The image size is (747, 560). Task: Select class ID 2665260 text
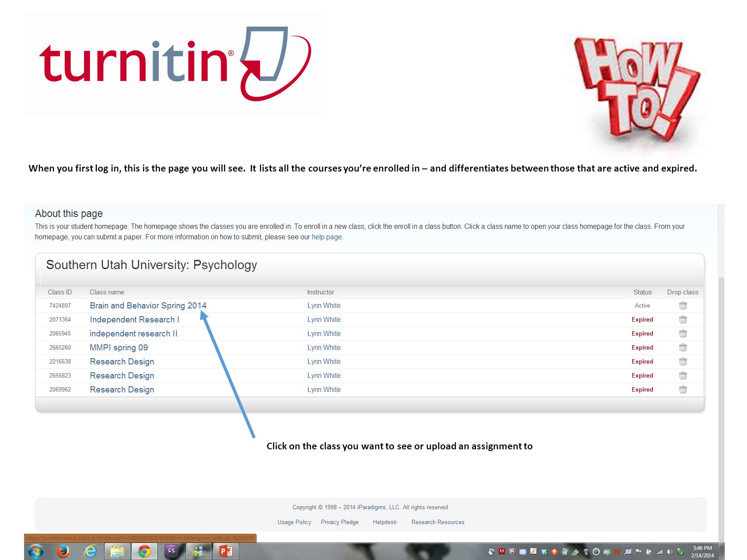pos(60,347)
